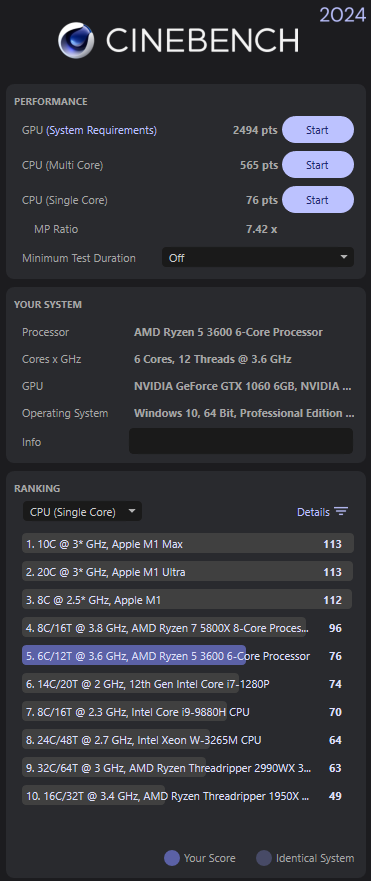Click the Identical System legend circle
The image size is (371, 881).
click(x=264, y=858)
